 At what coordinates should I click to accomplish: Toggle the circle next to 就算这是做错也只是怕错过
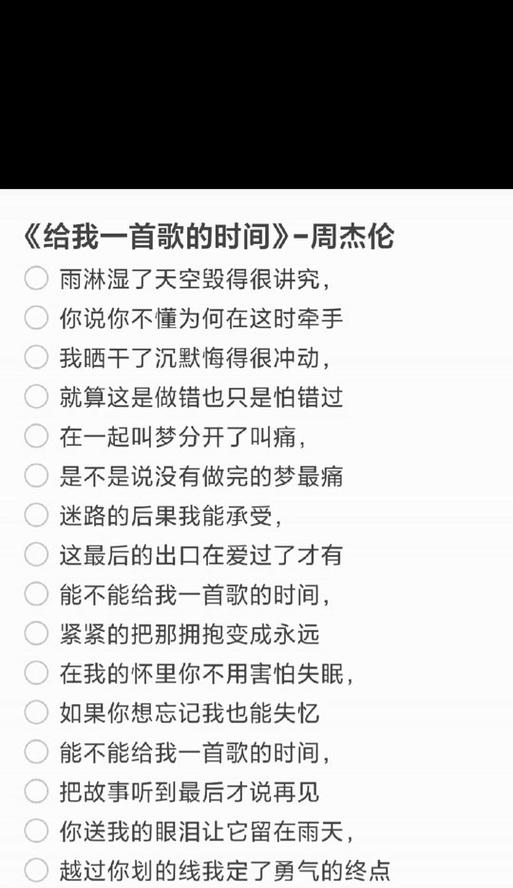tap(36, 397)
